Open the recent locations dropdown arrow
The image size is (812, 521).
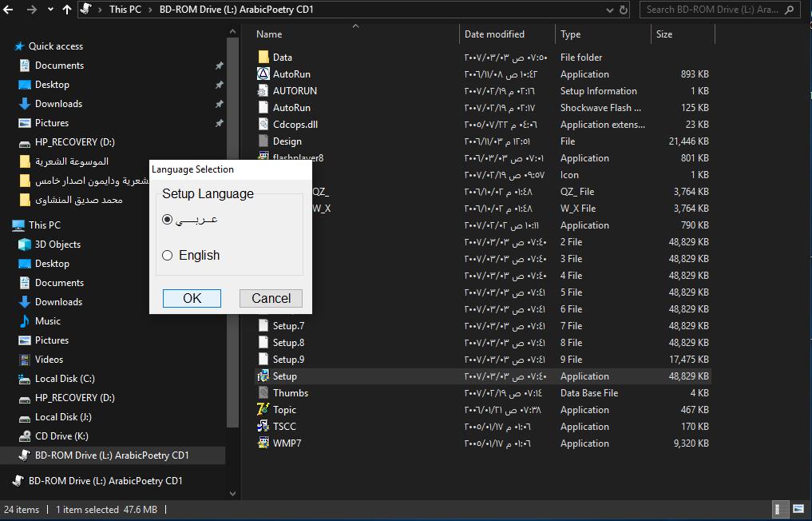pos(50,10)
